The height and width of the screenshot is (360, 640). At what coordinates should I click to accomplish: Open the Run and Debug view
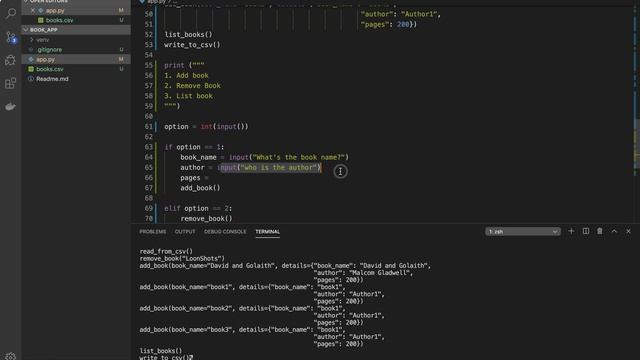pyautogui.click(x=10, y=60)
